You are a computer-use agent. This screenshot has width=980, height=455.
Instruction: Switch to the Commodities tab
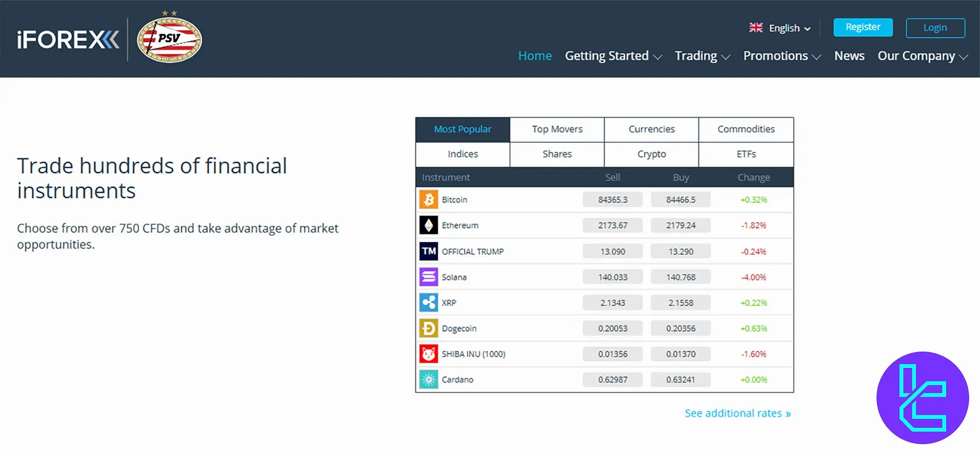pyautogui.click(x=746, y=130)
